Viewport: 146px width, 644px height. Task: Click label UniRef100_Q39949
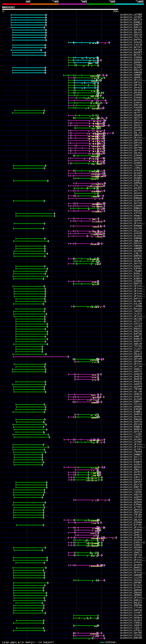click(131, 156)
